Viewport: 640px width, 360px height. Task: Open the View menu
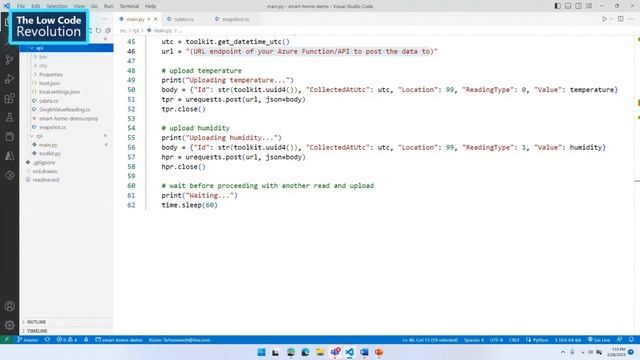(79, 6)
